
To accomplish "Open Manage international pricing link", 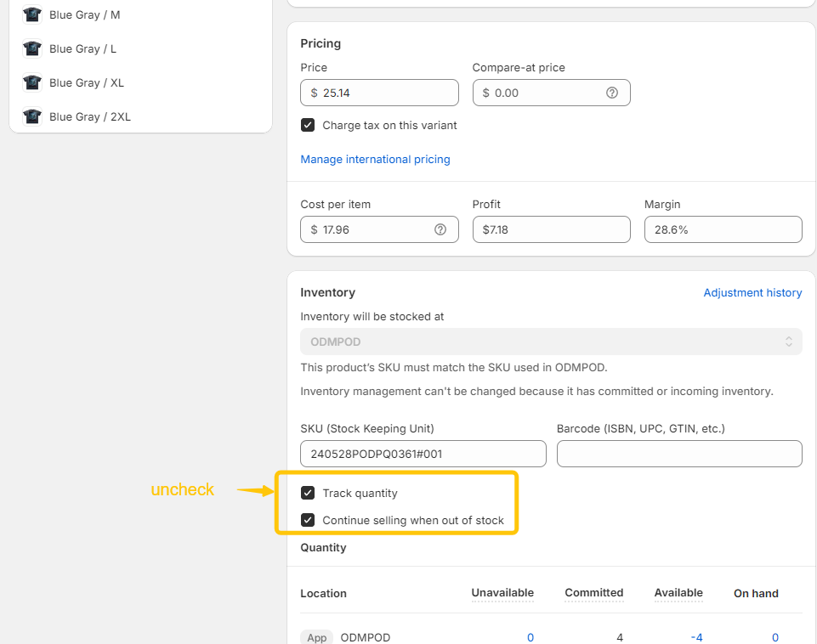I will (375, 160).
